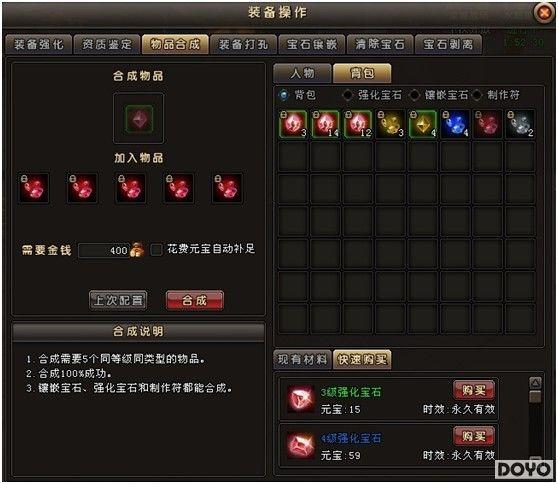The image size is (558, 484).
Task: Enable 花费元宝自动补足 checkbox
Action: (156, 249)
